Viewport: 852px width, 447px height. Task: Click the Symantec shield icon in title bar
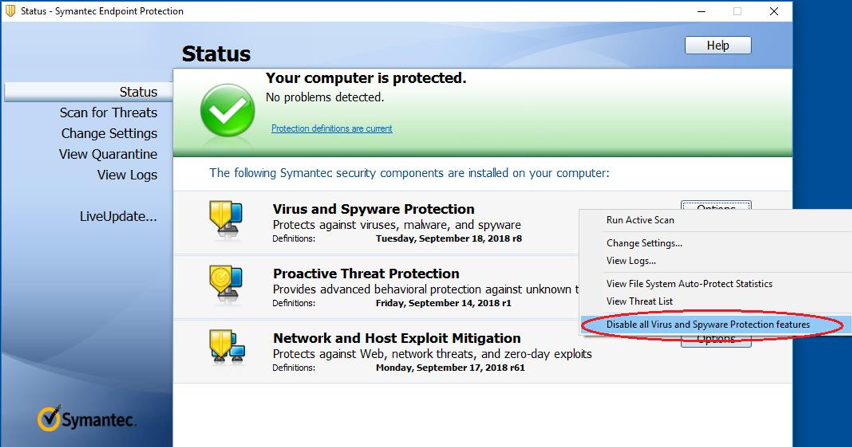(10, 11)
